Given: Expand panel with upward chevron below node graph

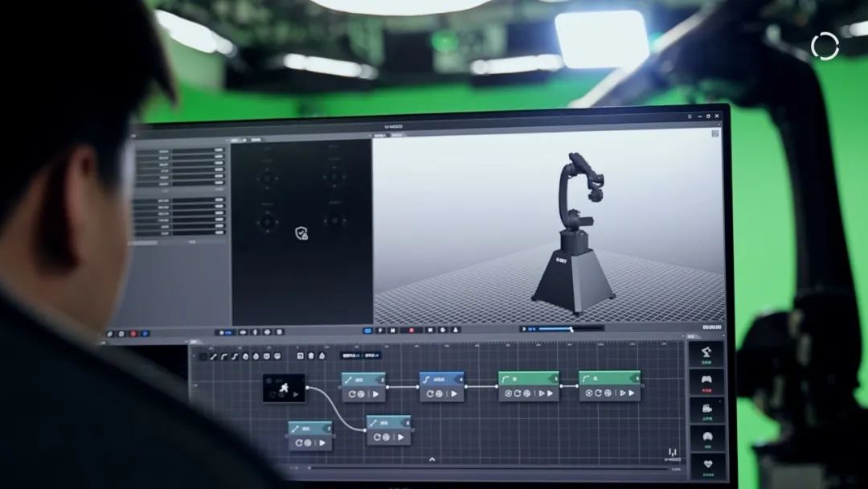Looking at the screenshot, I should coord(432,459).
